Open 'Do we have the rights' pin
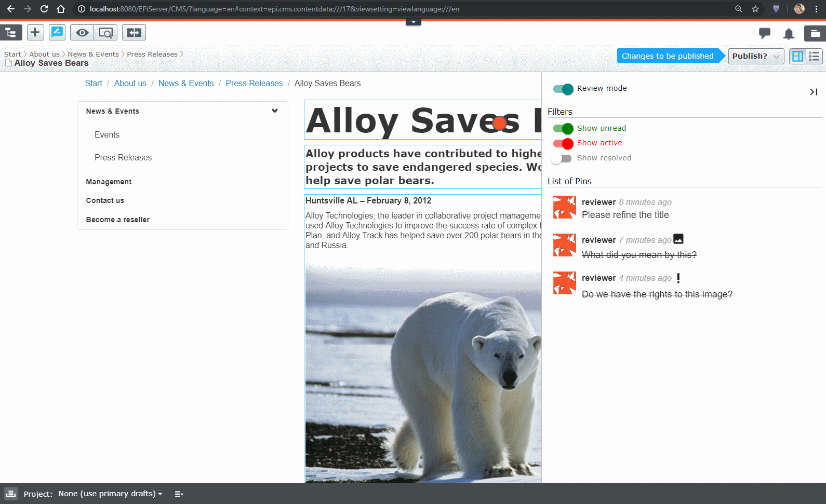The image size is (826, 504). coord(657,294)
